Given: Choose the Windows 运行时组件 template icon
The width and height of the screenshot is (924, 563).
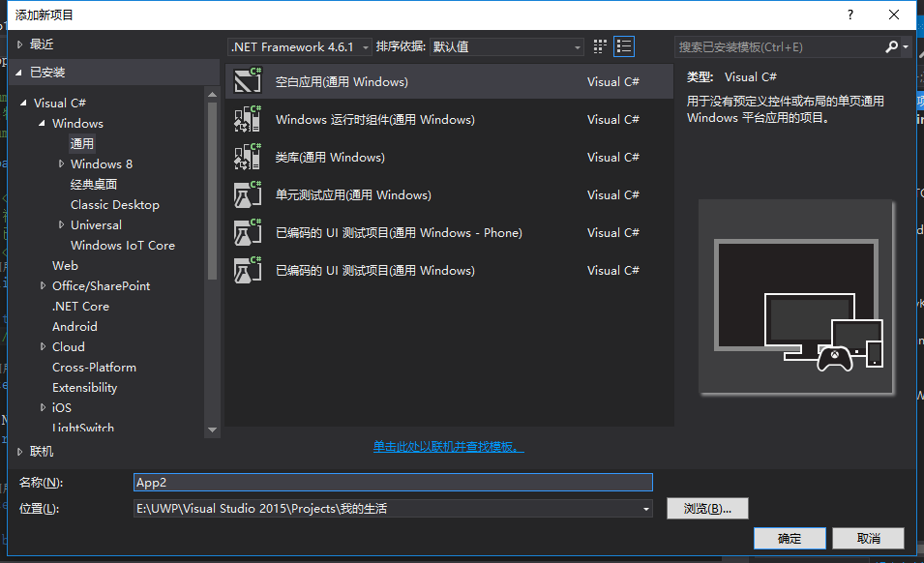Looking at the screenshot, I should click(x=248, y=119).
